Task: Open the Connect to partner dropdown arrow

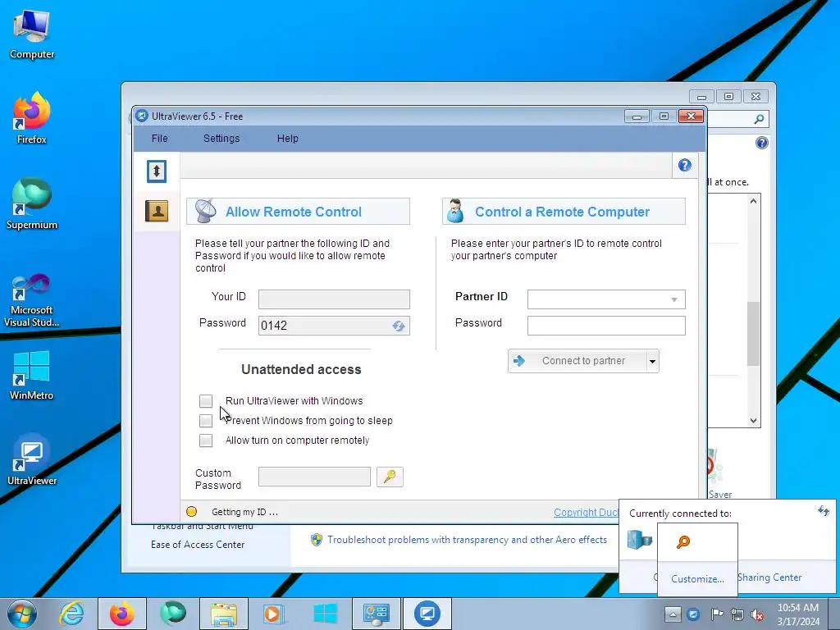Action: coord(652,361)
